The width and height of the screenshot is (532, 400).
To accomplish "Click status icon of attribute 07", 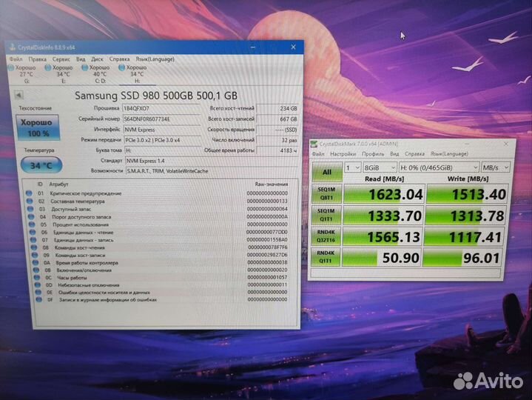I will pyautogui.click(x=33, y=240).
